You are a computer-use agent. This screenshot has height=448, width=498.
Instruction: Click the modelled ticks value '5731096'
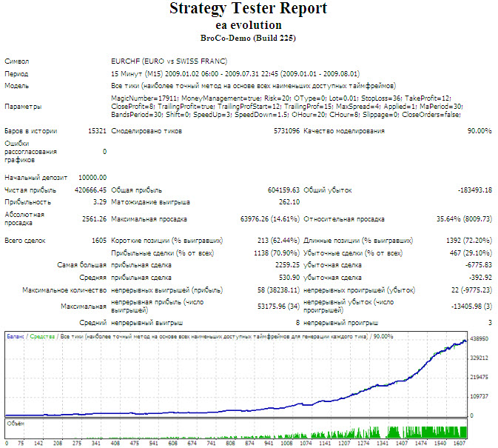click(286, 131)
